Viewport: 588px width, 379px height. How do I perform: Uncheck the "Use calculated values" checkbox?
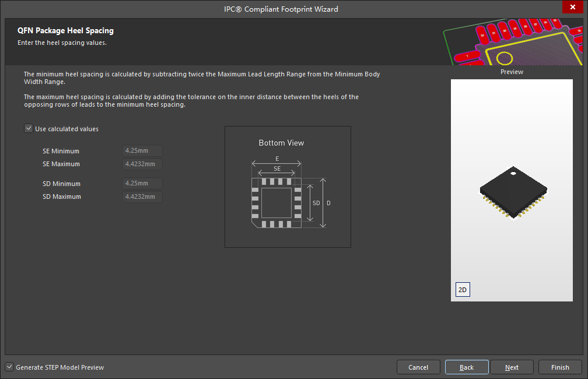(28, 128)
